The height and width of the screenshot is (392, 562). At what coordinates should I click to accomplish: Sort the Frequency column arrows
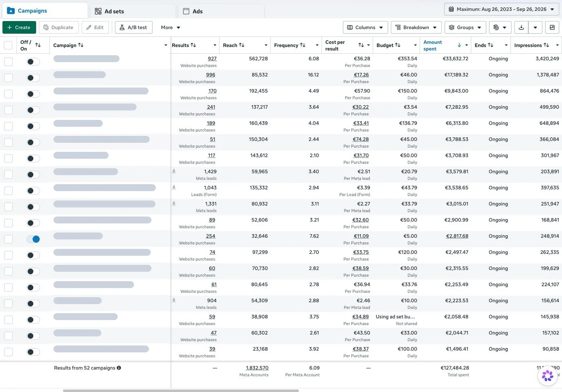[x=303, y=45]
